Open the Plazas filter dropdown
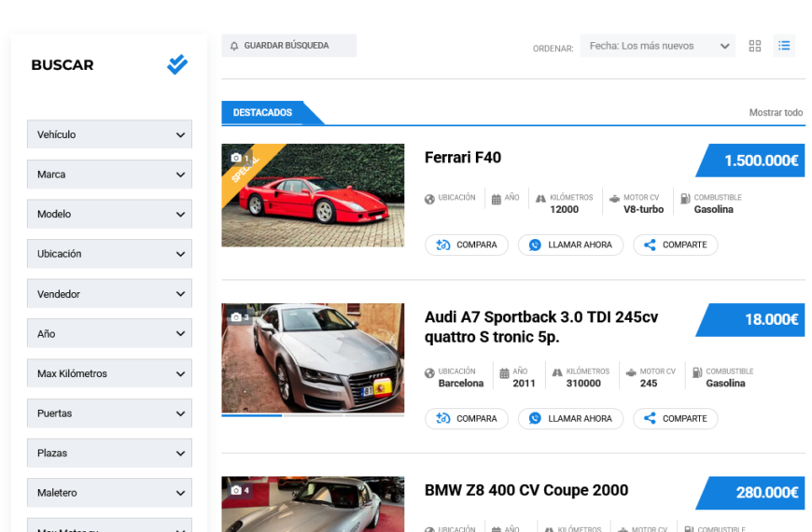This screenshot has height=532, width=812. point(109,454)
